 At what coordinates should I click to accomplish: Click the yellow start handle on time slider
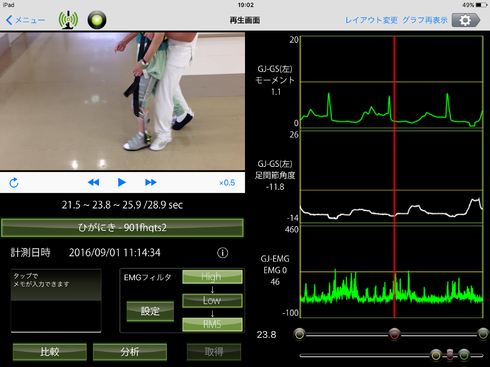point(300,334)
